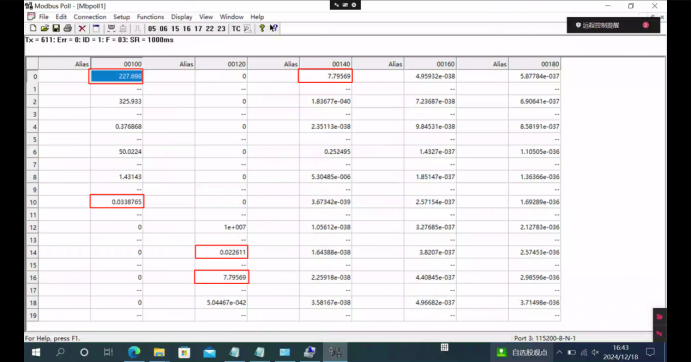Click the red X toolbar icon
The height and width of the screenshot is (362, 692).
pos(82,28)
